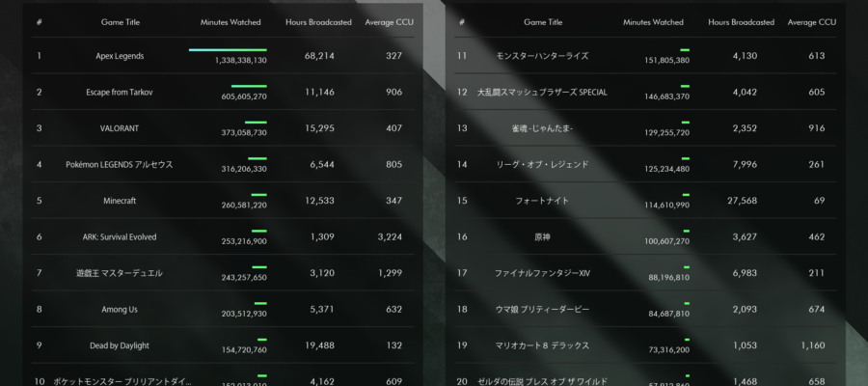This screenshot has height=386, width=868.
Task: Select average CCU value 906
Action: (394, 93)
